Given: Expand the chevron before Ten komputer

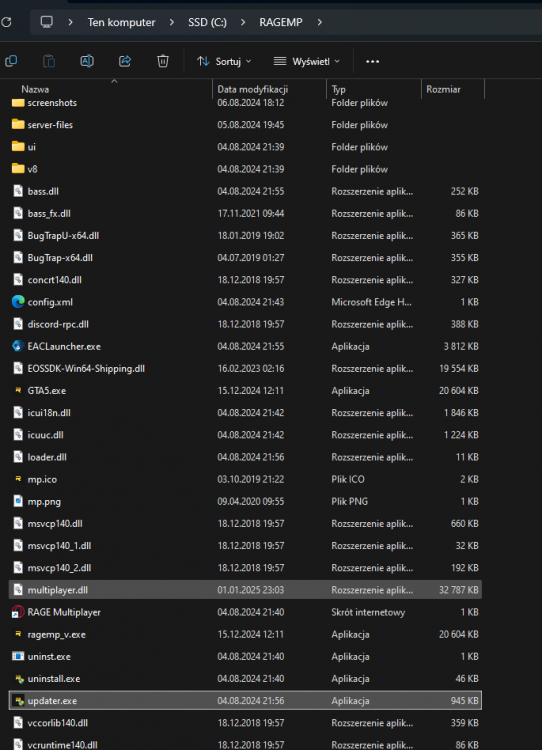Looking at the screenshot, I should pyautogui.click(x=70, y=22).
